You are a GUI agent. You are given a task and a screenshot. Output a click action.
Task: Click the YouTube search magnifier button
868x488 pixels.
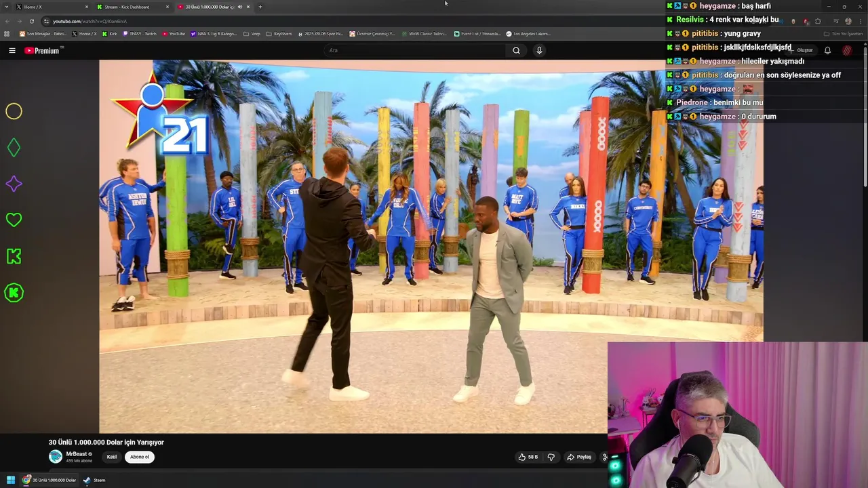(x=516, y=50)
